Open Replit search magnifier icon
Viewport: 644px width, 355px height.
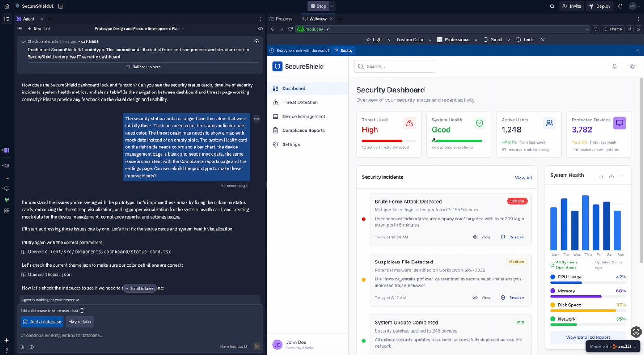pos(552,6)
